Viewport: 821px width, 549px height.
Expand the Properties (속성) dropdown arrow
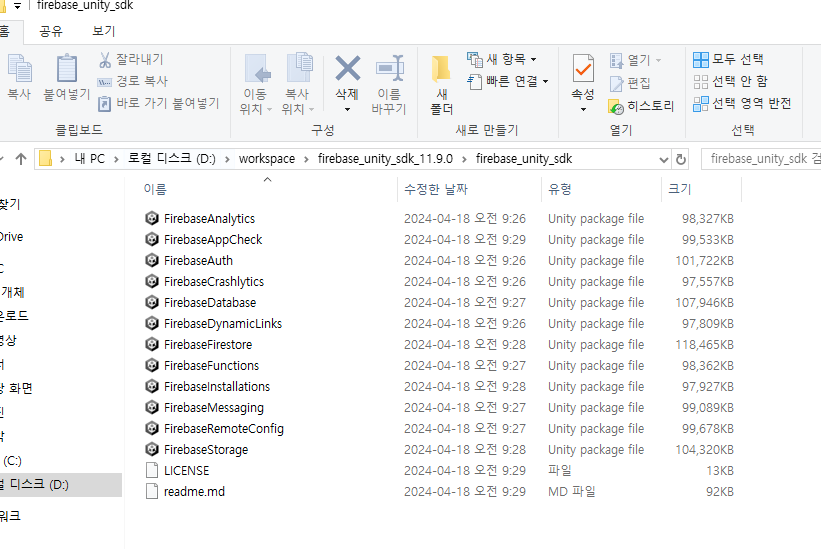(x=583, y=109)
